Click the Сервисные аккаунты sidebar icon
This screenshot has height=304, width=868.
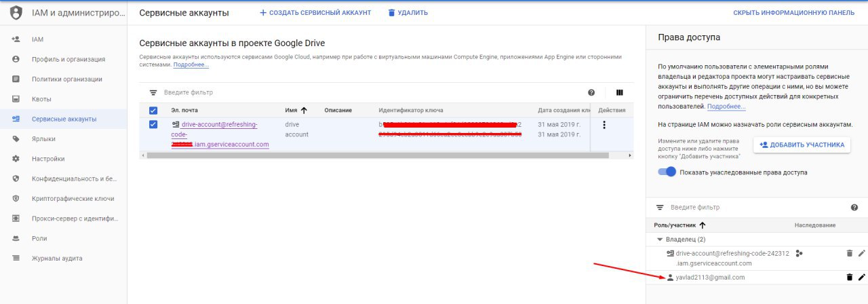16,119
